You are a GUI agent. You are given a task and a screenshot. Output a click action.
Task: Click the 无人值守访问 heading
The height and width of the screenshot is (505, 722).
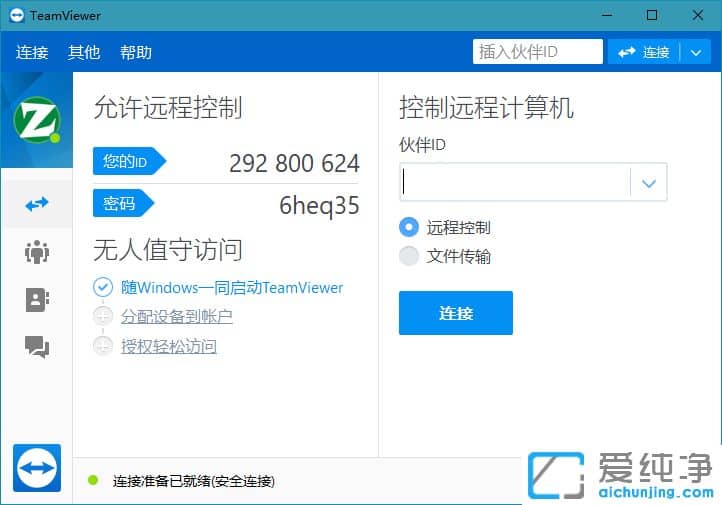pos(168,250)
